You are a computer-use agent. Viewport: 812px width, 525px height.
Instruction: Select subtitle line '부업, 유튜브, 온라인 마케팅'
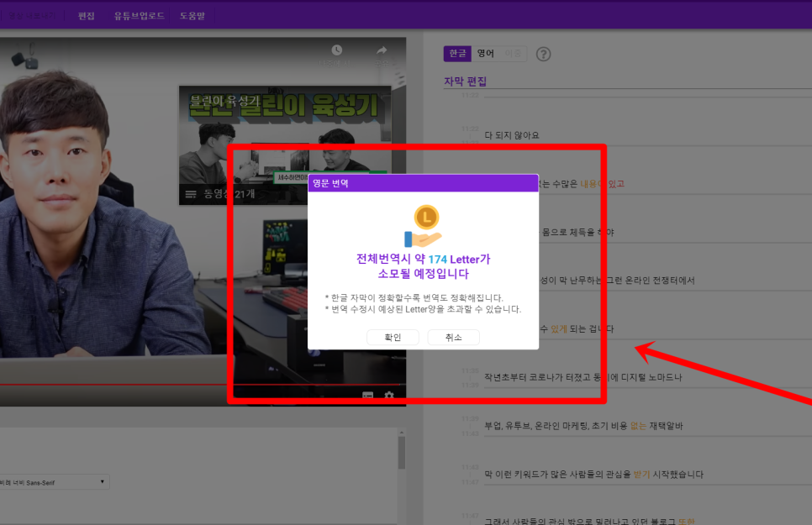[x=583, y=426]
